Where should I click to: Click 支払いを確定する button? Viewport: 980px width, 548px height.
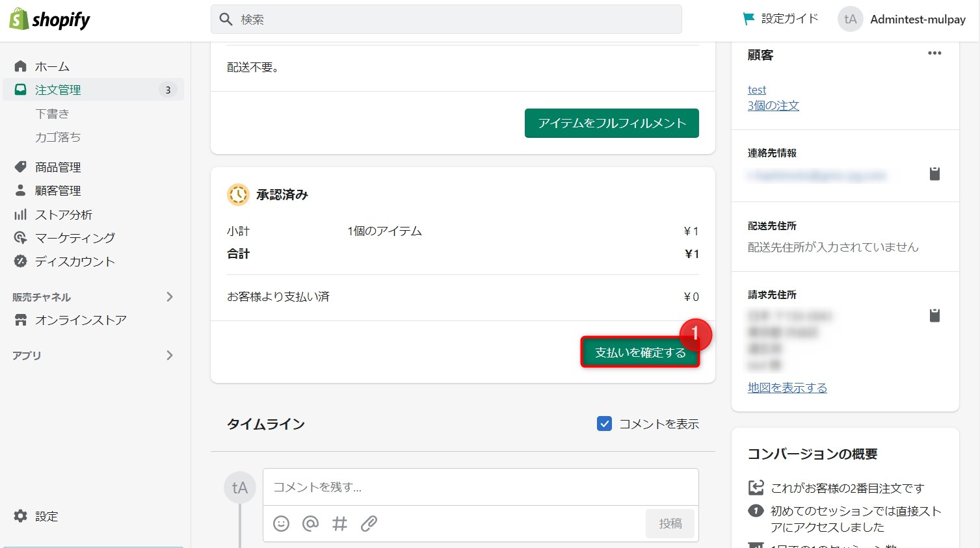[641, 352]
